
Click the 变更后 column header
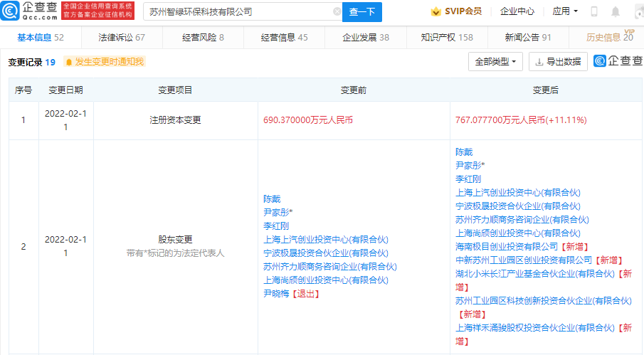pyautogui.click(x=546, y=90)
